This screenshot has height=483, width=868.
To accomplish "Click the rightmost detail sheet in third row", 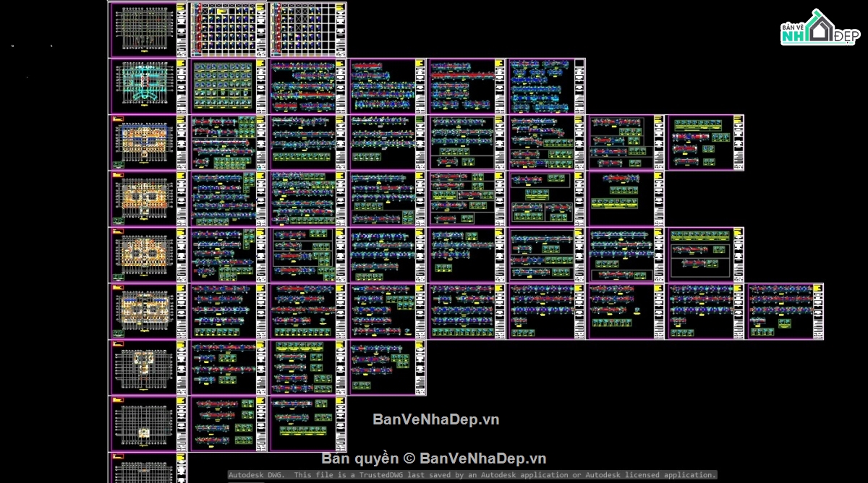I will click(x=705, y=142).
